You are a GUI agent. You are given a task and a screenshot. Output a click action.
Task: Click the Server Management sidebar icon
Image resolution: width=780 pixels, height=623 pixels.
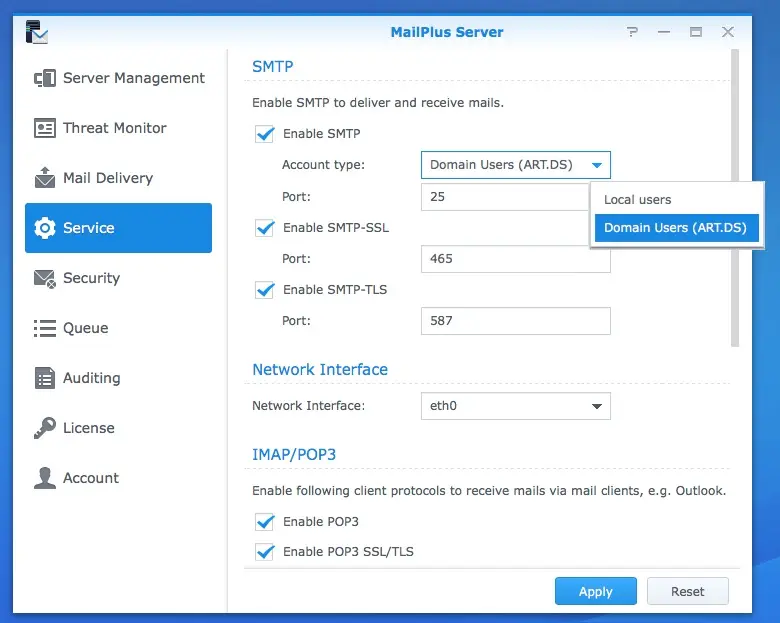tap(45, 78)
